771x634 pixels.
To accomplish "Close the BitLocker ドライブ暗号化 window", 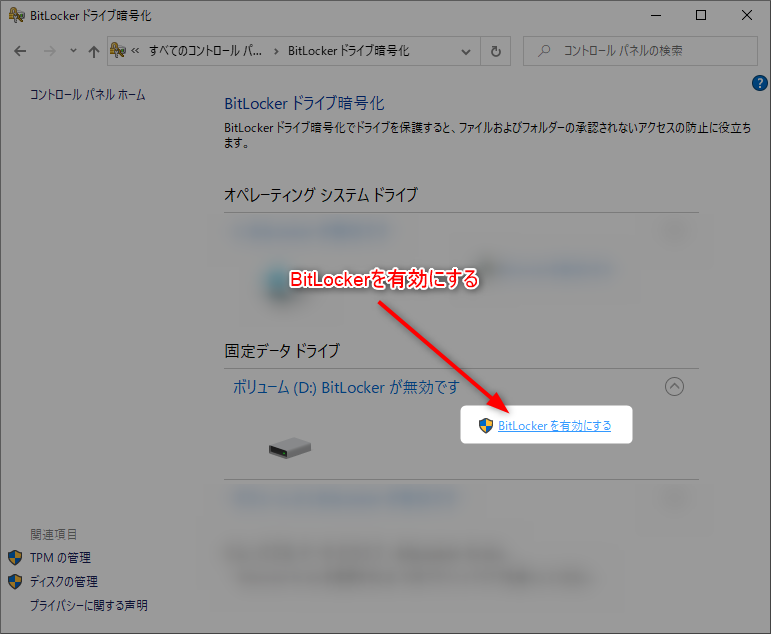I will 746,15.
